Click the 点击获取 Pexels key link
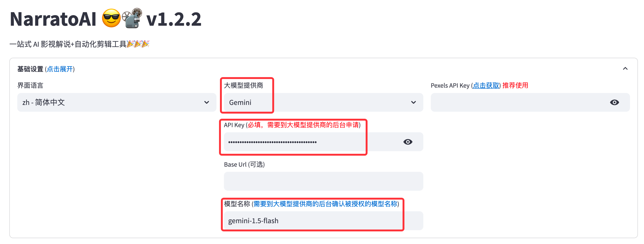This screenshot has height=244, width=644. coord(486,86)
